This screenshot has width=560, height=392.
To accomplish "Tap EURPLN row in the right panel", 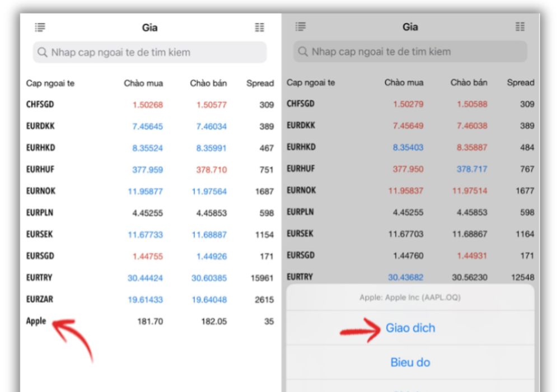I will point(410,212).
